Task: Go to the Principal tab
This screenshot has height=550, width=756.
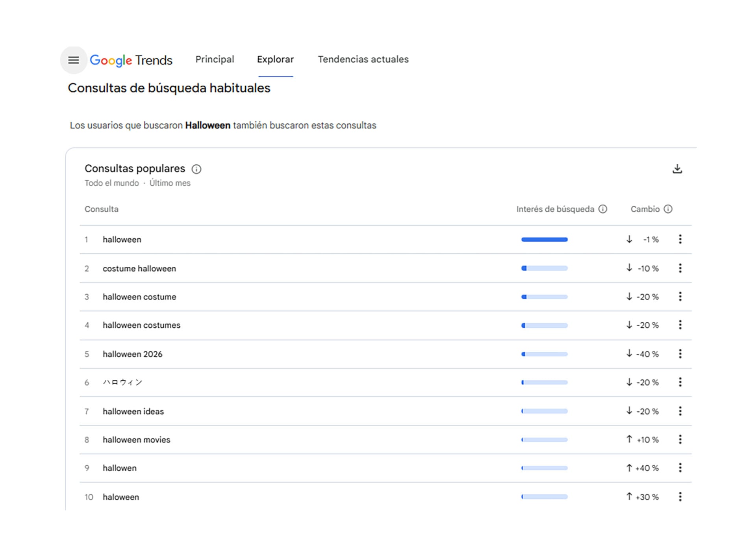Action: coord(215,59)
